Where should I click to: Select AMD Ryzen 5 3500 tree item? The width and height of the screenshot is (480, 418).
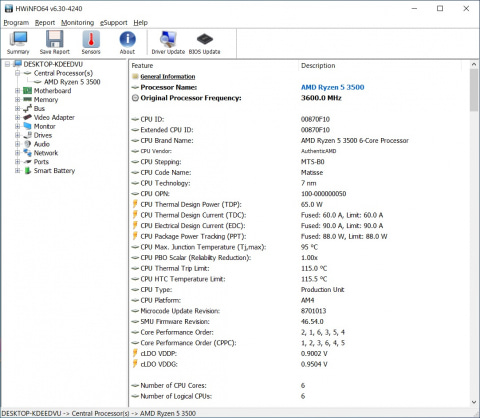(72, 82)
